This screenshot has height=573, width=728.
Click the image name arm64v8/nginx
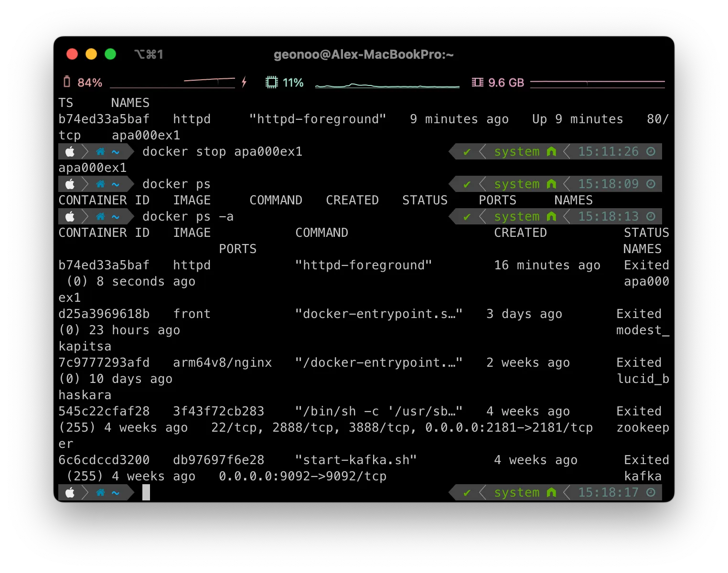(x=223, y=363)
